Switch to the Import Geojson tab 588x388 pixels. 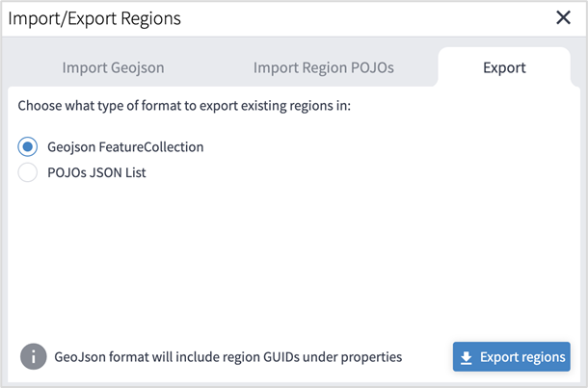(113, 68)
